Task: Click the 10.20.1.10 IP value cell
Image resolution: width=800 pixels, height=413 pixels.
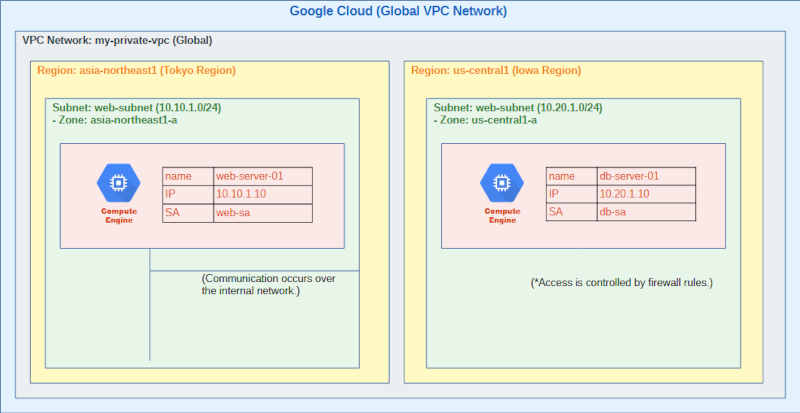Action: click(646, 194)
